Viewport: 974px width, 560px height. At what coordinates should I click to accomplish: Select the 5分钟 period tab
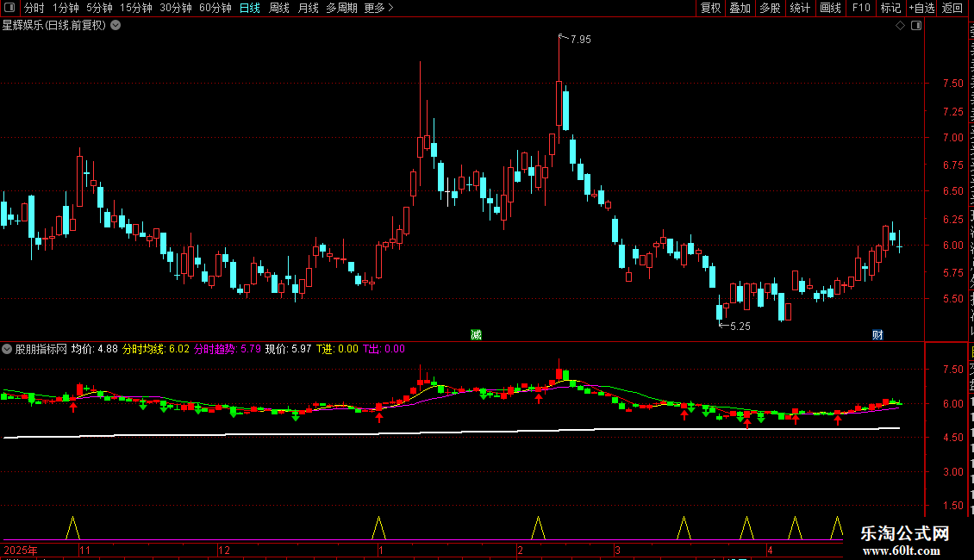click(x=99, y=8)
